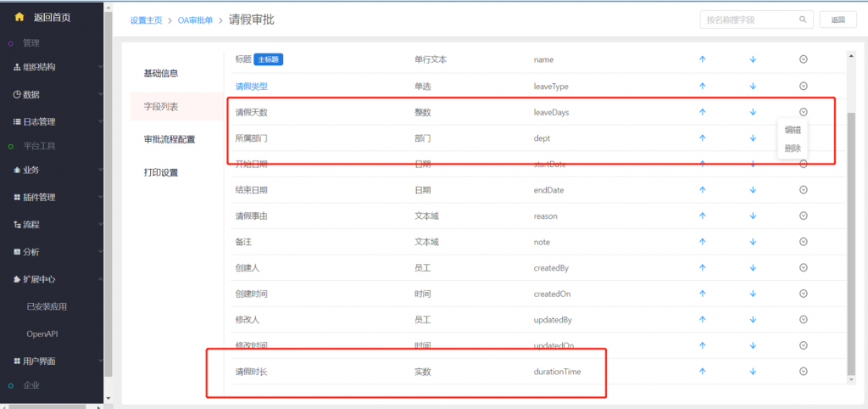Move 请假时长 field down with arrow
The image size is (868, 409).
coord(753,372)
